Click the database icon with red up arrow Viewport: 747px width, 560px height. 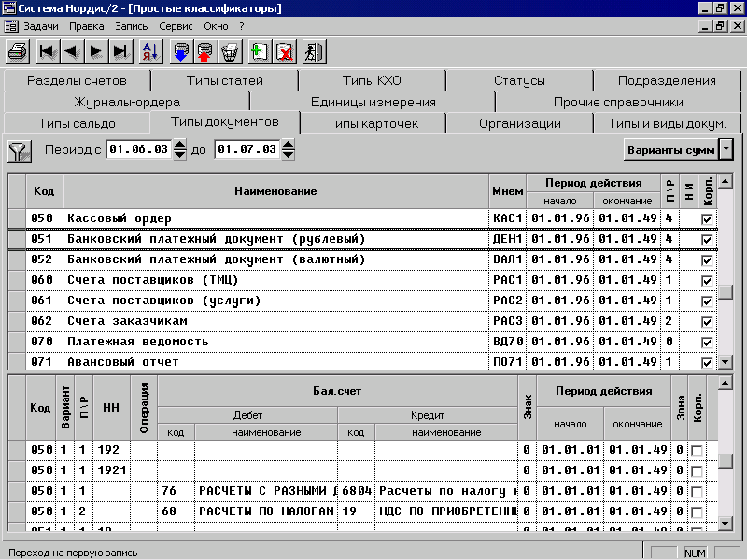(205, 51)
